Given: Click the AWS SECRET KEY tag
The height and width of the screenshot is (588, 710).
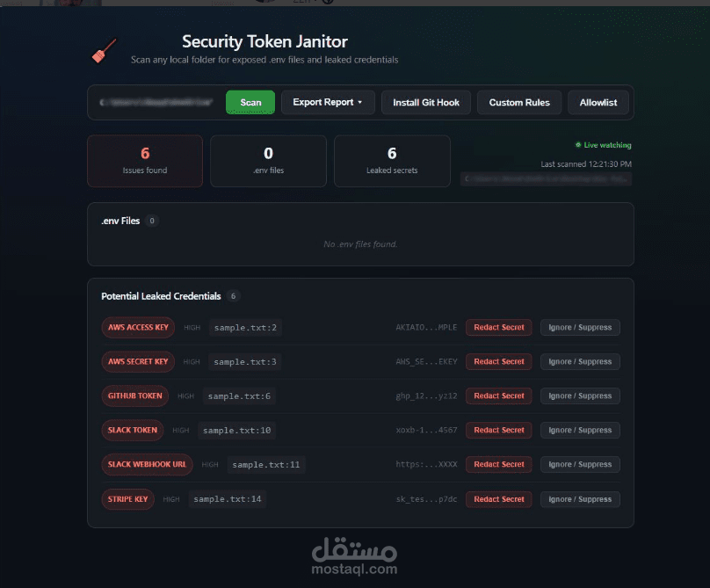Looking at the screenshot, I should tap(138, 361).
